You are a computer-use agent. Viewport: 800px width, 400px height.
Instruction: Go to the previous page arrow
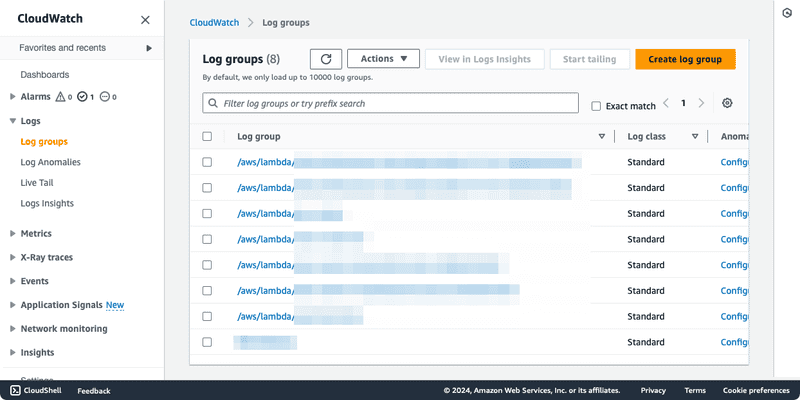[x=666, y=103]
